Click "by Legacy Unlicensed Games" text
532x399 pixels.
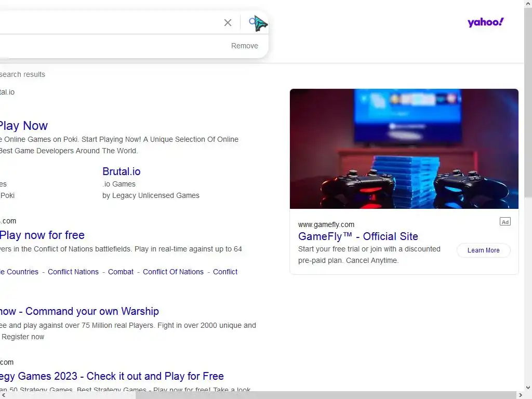(x=151, y=196)
